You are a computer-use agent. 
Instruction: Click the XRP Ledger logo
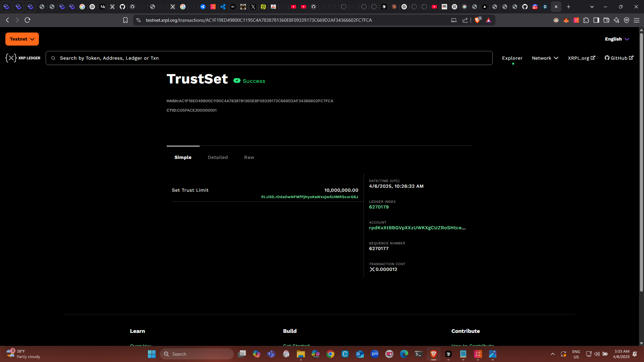coord(23,58)
